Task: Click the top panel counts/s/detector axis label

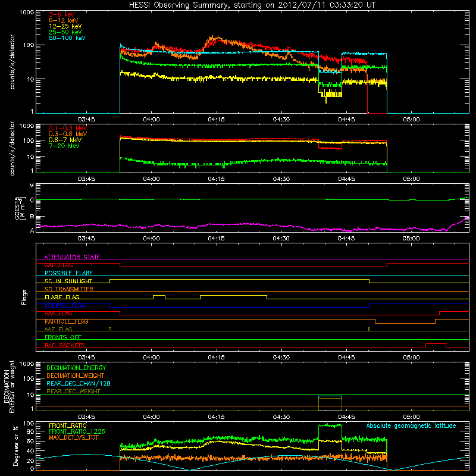Action: [12, 62]
